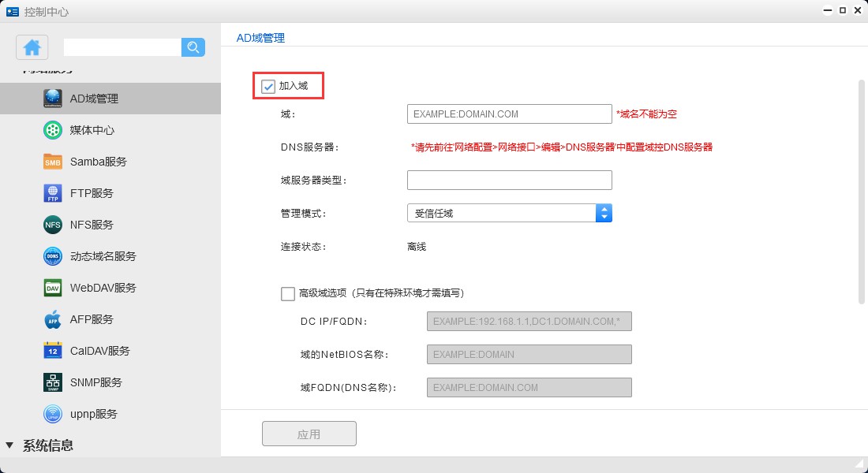Click the 应用 button
Image resolution: width=868 pixels, height=473 pixels.
[309, 434]
